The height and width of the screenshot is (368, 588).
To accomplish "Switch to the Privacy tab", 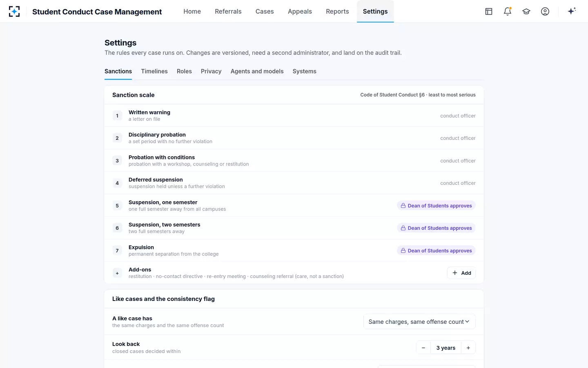I will 211,71.
